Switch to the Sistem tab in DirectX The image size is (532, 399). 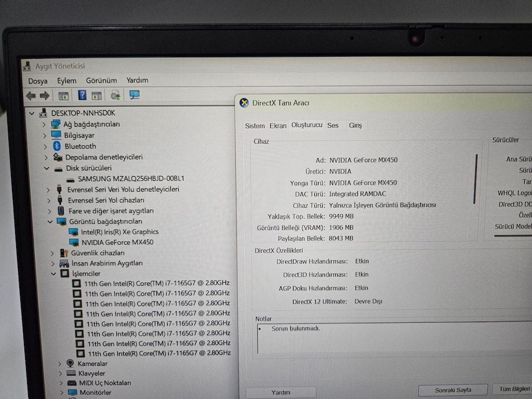click(255, 126)
